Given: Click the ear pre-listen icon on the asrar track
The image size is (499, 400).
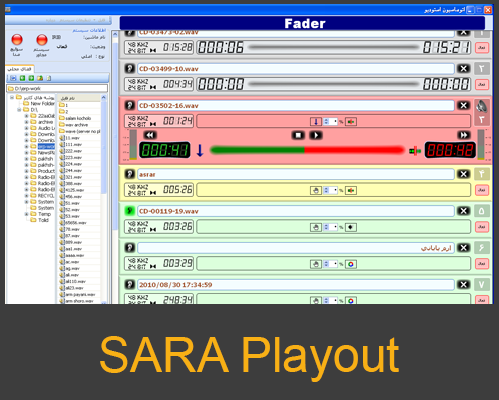Looking at the screenshot, I should coord(130,174).
